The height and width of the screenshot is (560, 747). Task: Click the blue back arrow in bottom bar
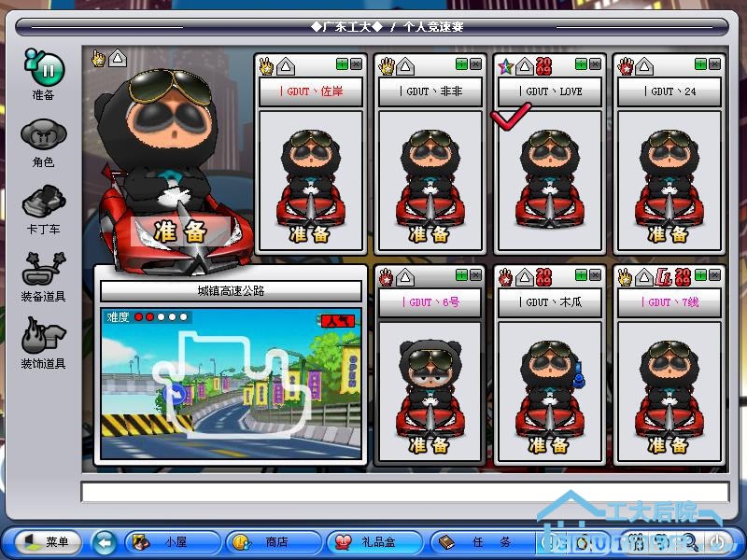(x=105, y=541)
